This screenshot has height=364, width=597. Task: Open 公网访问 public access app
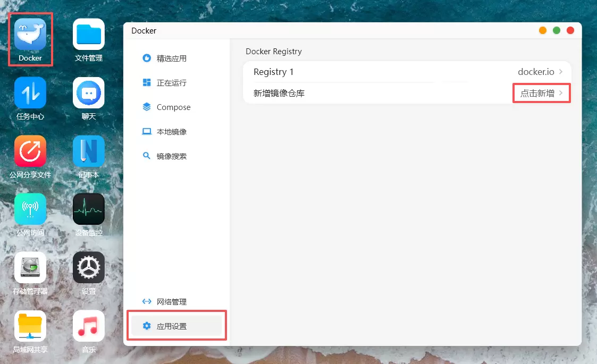pyautogui.click(x=30, y=209)
